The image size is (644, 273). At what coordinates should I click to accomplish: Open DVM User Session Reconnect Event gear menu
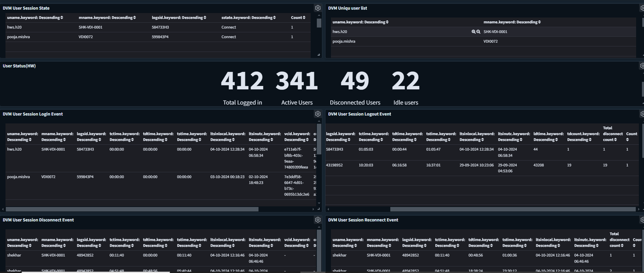[x=642, y=220]
